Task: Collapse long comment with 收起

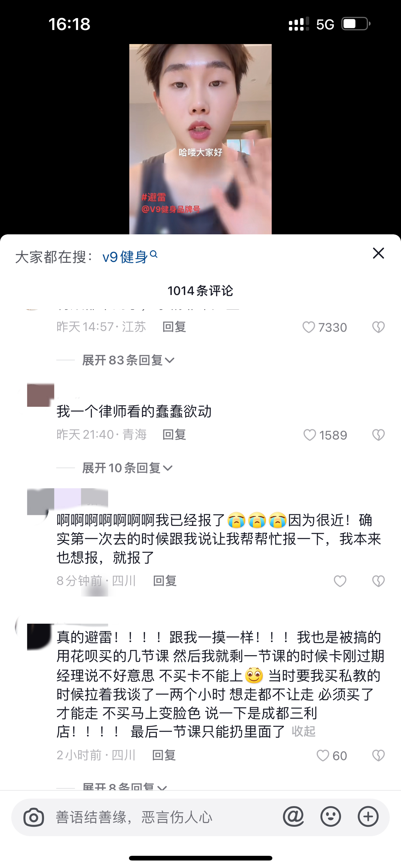Action: [x=303, y=731]
